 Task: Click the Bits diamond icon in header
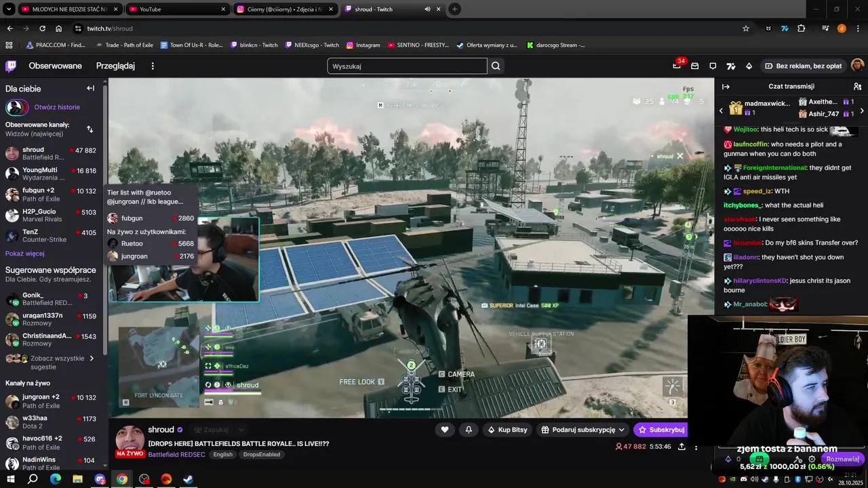click(x=749, y=66)
